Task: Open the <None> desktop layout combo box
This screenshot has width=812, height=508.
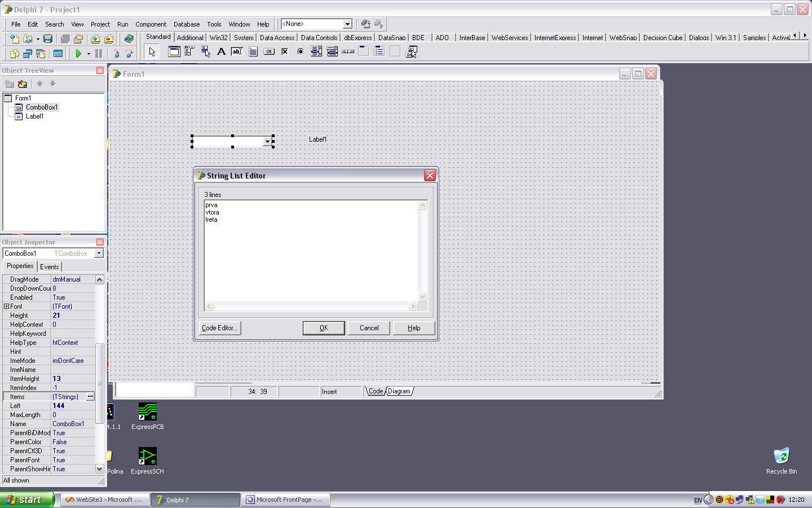Action: (348, 24)
